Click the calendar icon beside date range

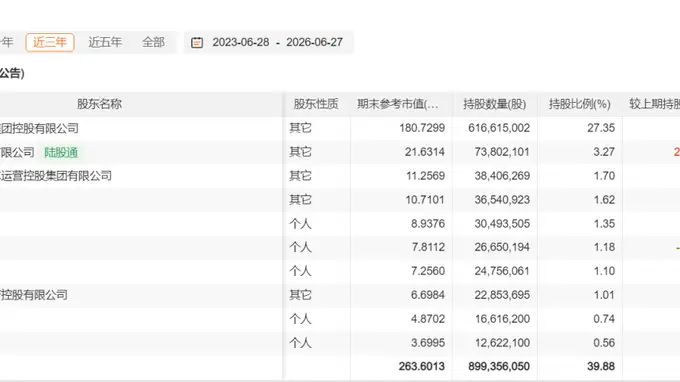[197, 42]
